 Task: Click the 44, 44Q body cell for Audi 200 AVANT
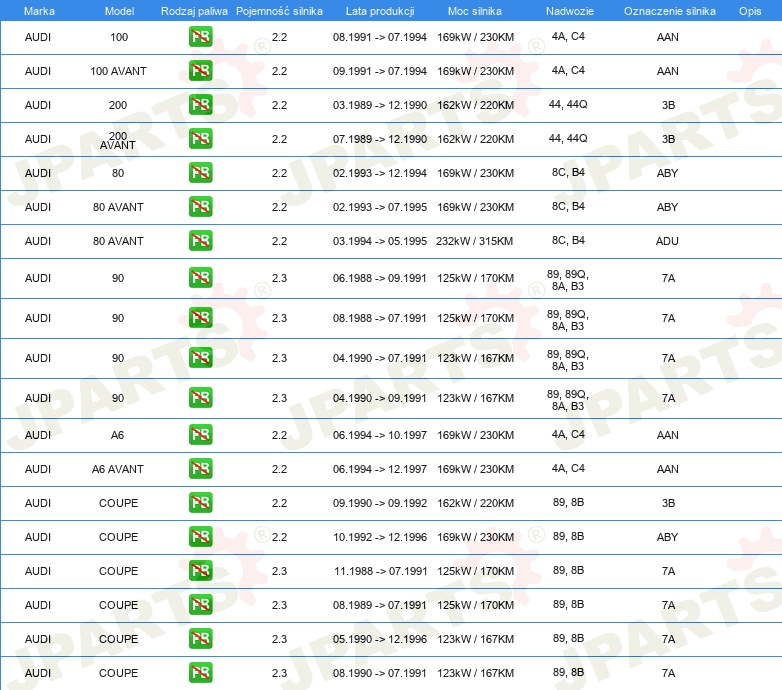click(x=568, y=138)
